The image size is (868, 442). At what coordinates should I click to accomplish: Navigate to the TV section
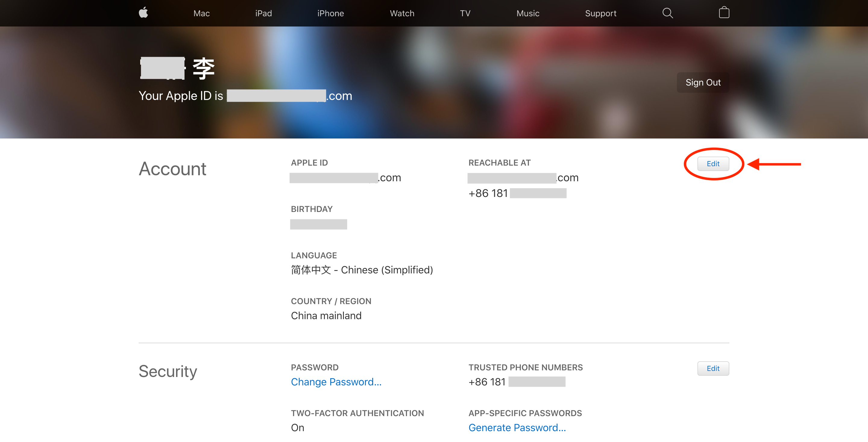(465, 14)
